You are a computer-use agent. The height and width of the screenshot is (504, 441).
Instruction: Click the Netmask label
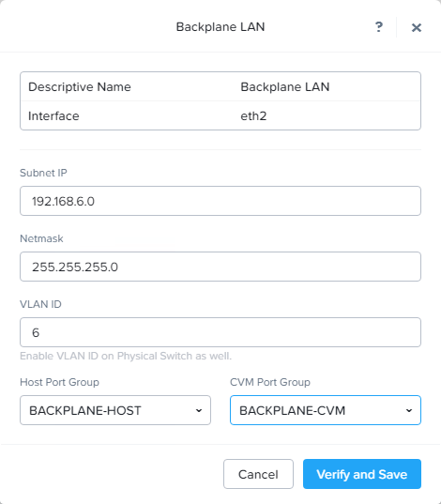pos(41,238)
